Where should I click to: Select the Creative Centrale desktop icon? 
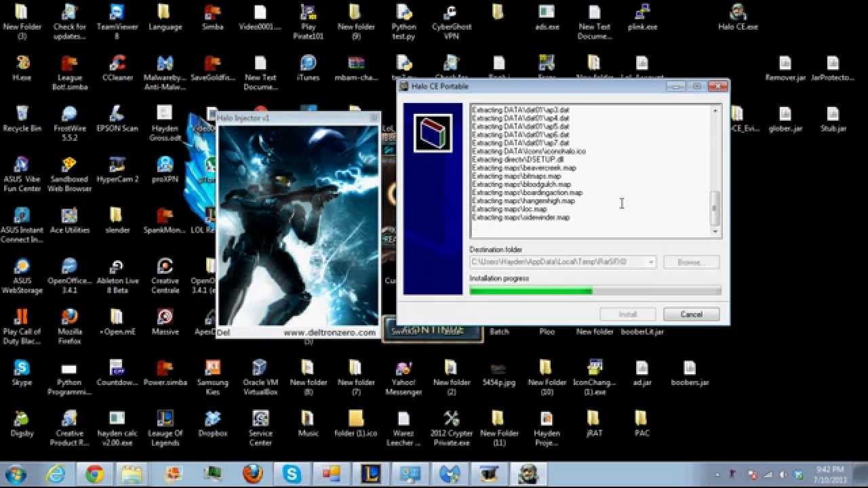pyautogui.click(x=165, y=276)
